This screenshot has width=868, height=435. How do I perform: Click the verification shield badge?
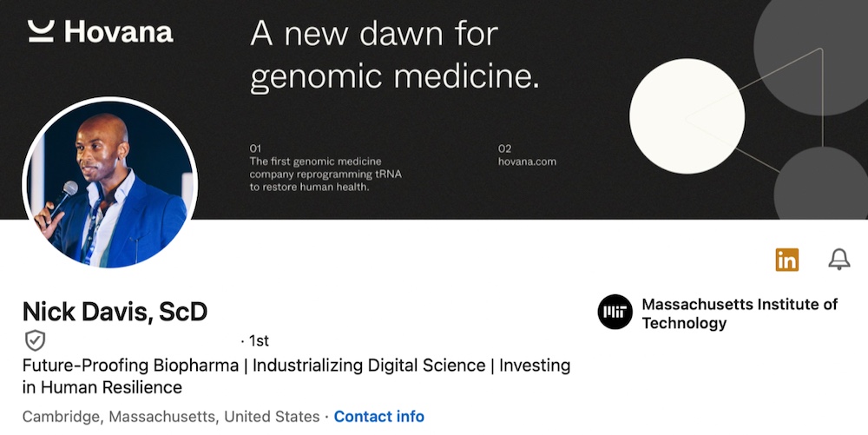[x=35, y=340]
